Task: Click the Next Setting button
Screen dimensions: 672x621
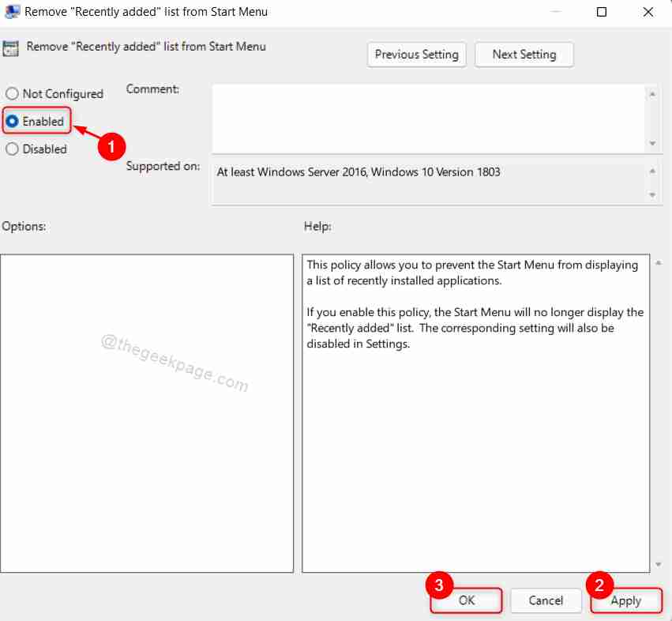Action: 524,55
